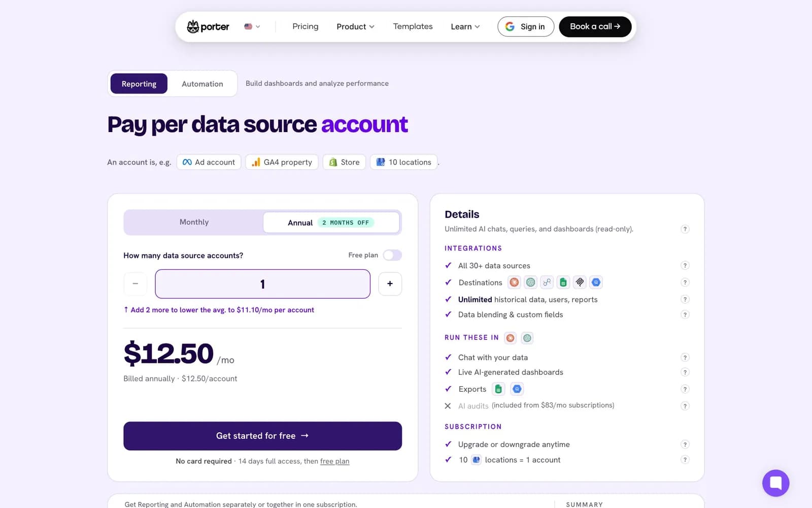This screenshot has width=812, height=508.
Task: Switch to the Automation tab
Action: coord(202,84)
